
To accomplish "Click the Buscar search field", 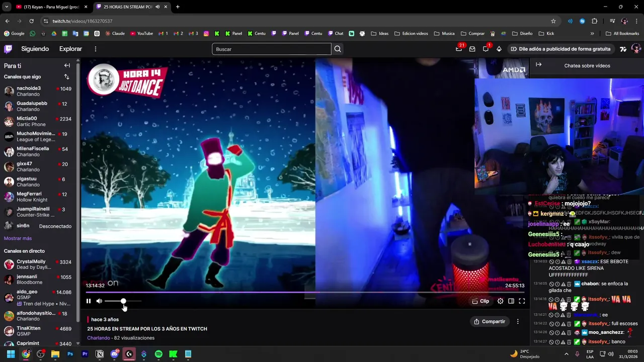I will point(272,49).
